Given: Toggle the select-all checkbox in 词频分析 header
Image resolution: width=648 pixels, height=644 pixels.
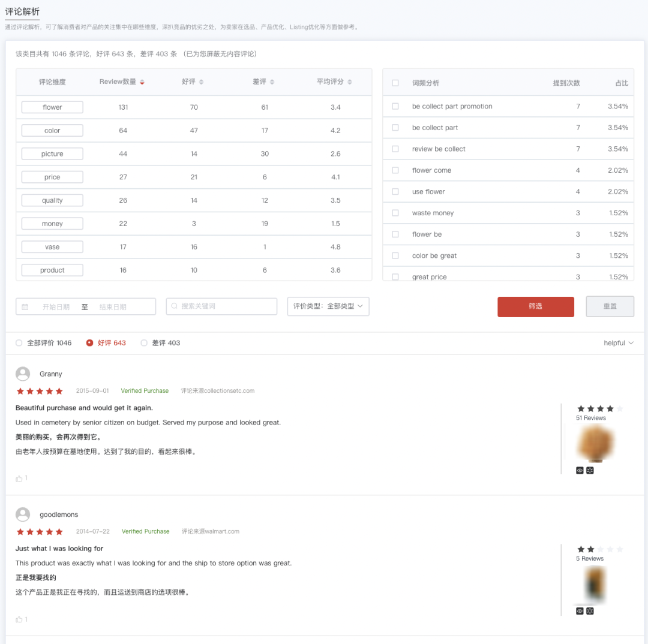Looking at the screenshot, I should pos(395,83).
